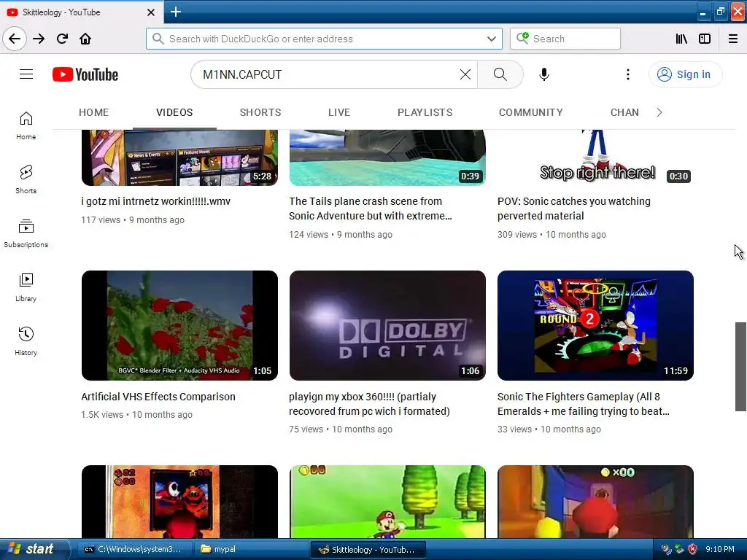Open Subscriptions in the YouTube sidebar

point(26,233)
